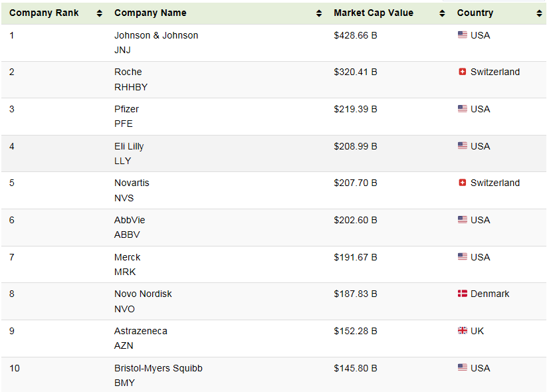Screen dimensions: 547x392
Task: Select the NVO ticker symbol text
Action: (124, 309)
